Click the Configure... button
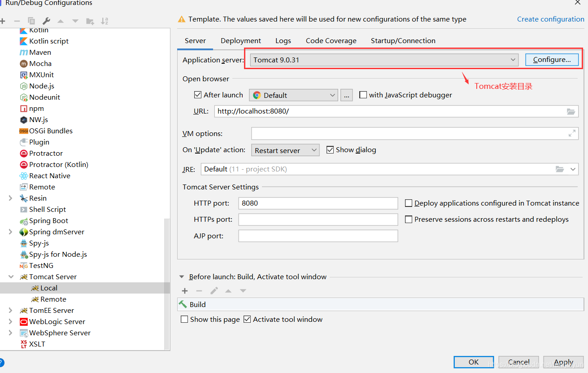The image size is (588, 373). click(x=552, y=60)
